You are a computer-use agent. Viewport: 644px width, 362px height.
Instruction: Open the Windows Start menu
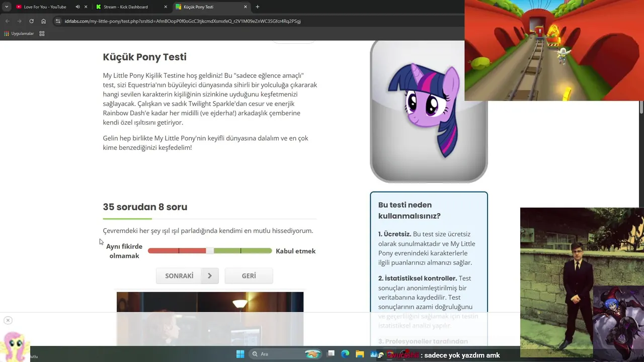(x=240, y=354)
